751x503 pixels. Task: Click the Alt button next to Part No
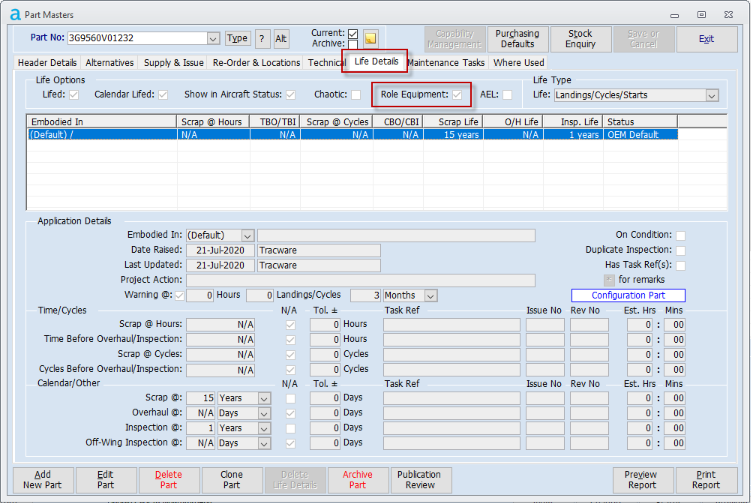coord(281,38)
